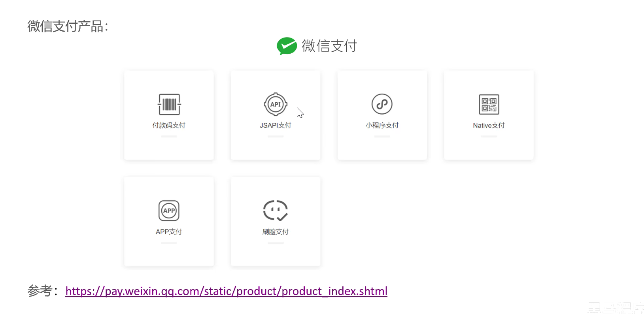The image size is (644, 314).
Task: Select the 刷脸支付 text label
Action: (276, 232)
